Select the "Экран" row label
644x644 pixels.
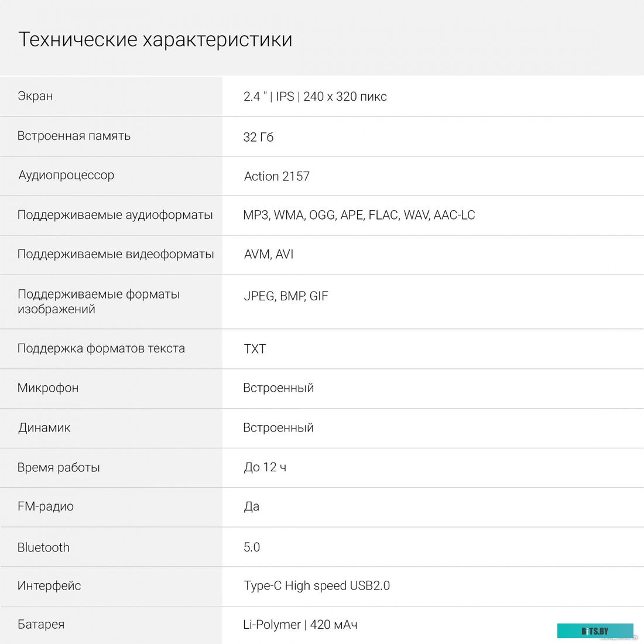tap(35, 96)
